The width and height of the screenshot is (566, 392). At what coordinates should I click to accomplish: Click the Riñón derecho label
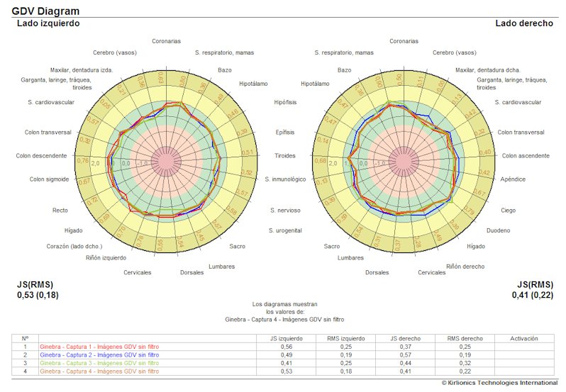tap(465, 267)
